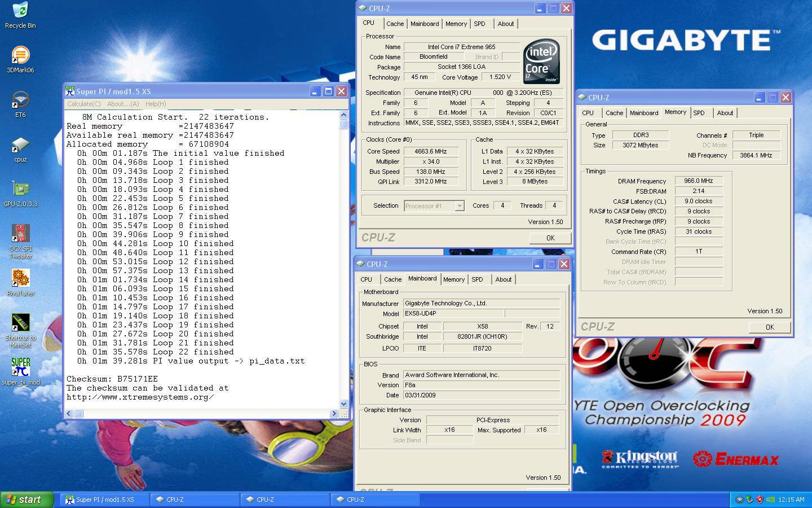Screen dimensions: 812x508
Task: Open the Recycle Bin desktop icon
Action: [x=20, y=15]
